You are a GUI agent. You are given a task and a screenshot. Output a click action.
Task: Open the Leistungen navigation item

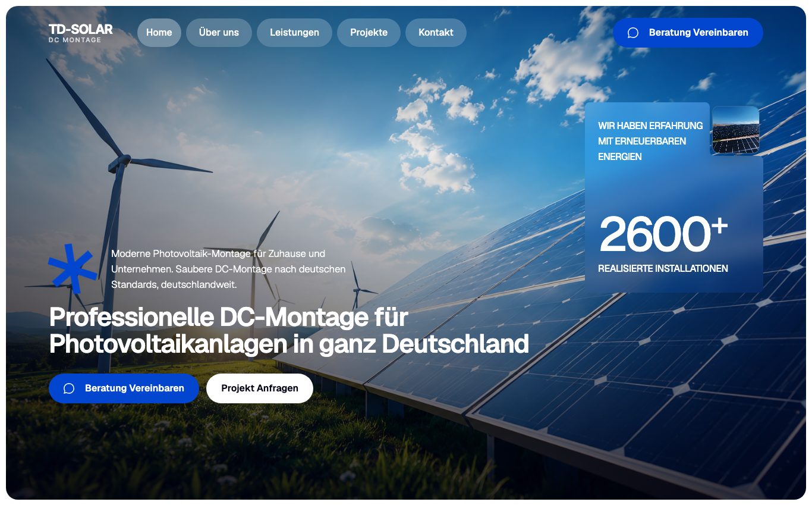click(294, 33)
